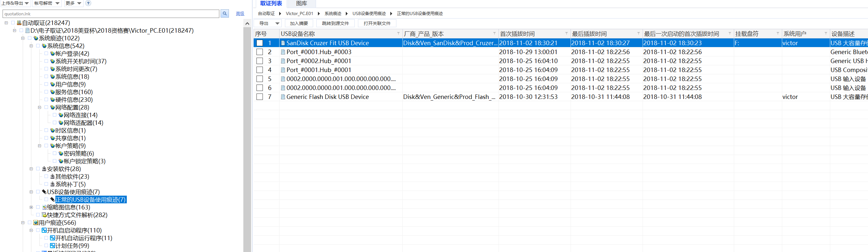Click the 快捷方式文件解析 tree icon
Image resolution: width=868 pixels, height=252 pixels.
44,215
